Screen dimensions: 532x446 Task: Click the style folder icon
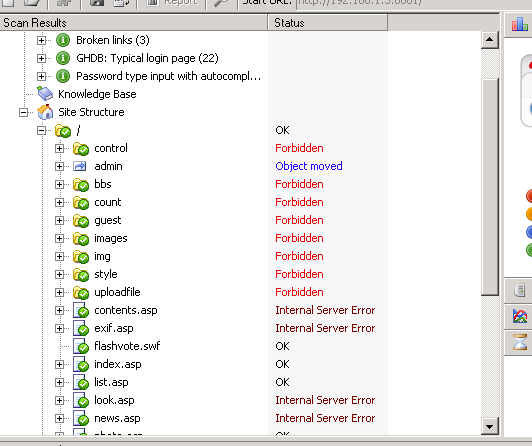(81, 274)
